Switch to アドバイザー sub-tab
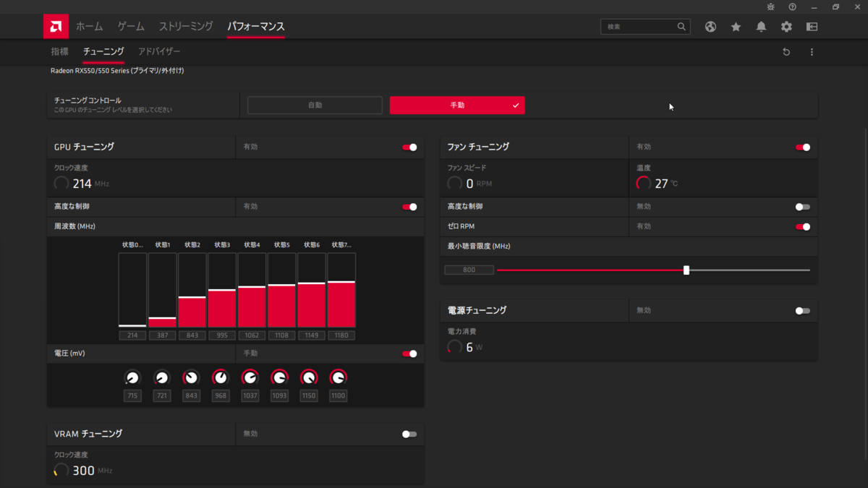This screenshot has width=868, height=488. tap(159, 52)
